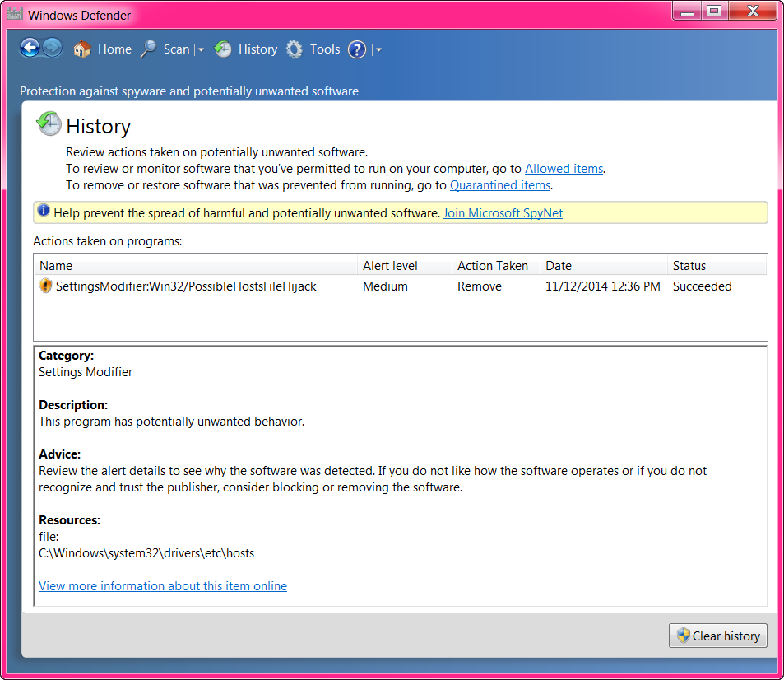Click the Scan magnifying glass icon
The width and height of the screenshot is (784, 680).
148,49
